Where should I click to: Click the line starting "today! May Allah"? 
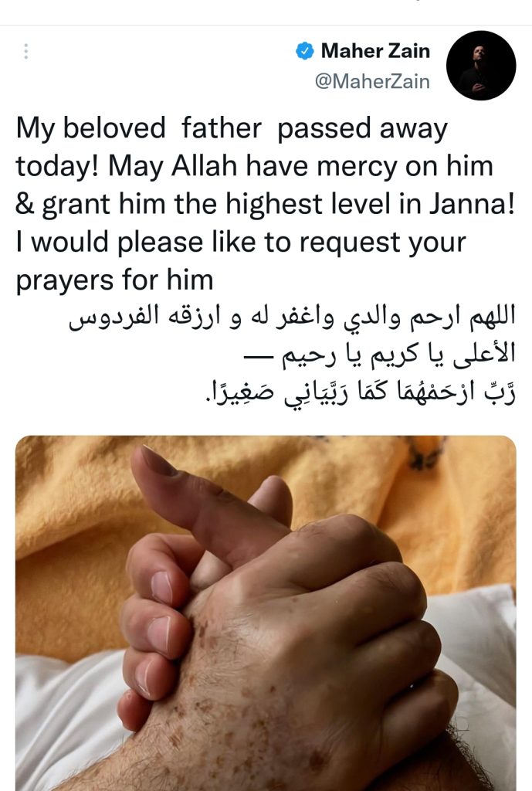(254, 167)
